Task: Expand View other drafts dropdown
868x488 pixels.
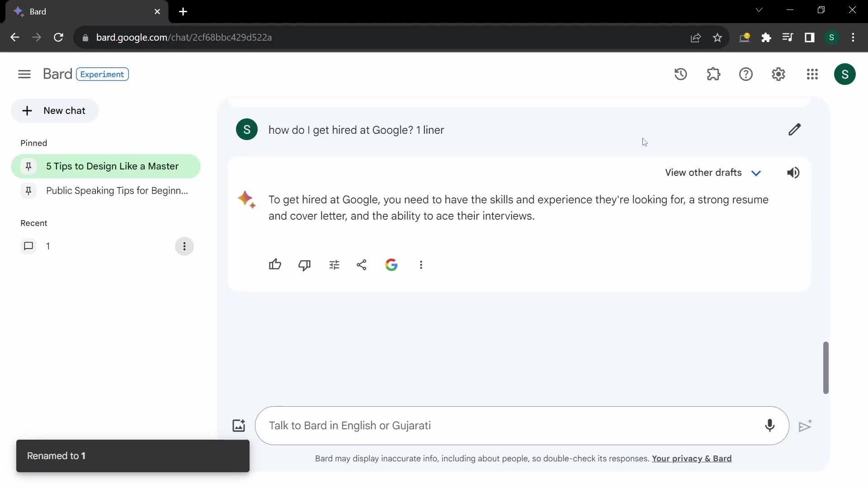Action: click(756, 172)
